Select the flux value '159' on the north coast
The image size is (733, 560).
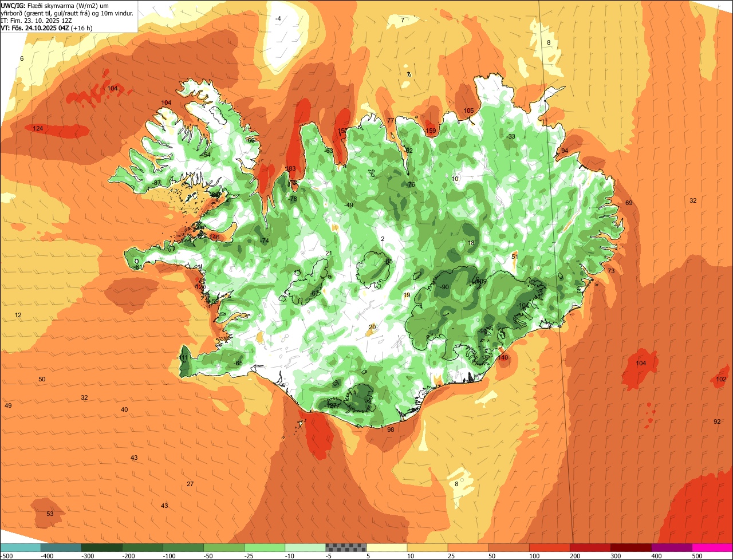click(x=431, y=131)
